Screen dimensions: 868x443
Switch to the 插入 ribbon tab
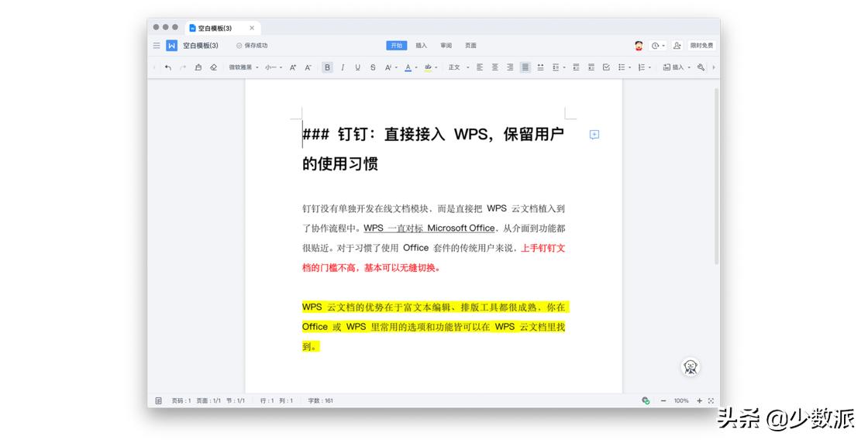point(422,46)
